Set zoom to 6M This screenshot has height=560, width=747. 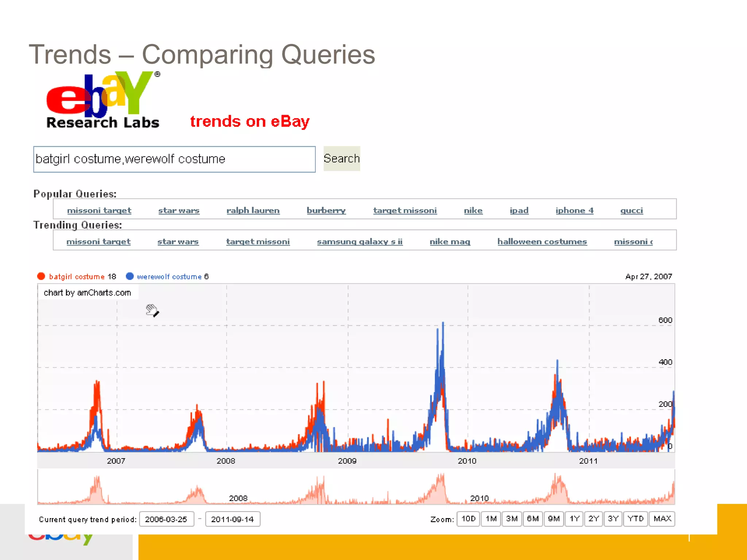tap(533, 519)
